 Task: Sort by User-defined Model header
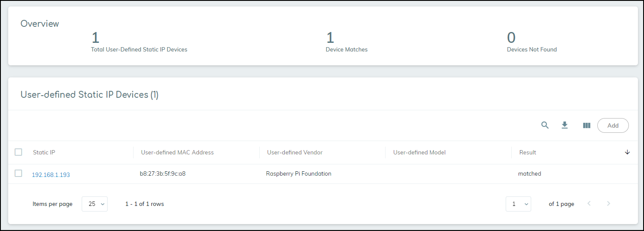tap(419, 152)
